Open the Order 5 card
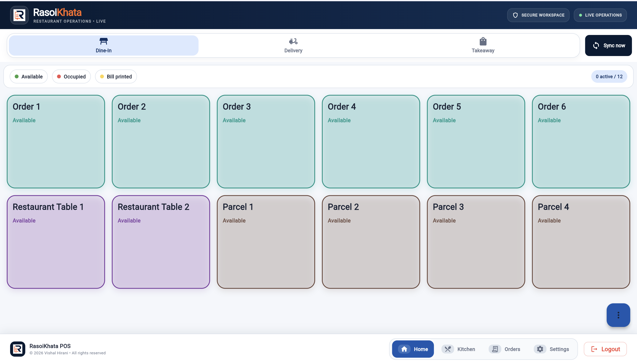Screen dimensions: 637x364 tap(476, 142)
